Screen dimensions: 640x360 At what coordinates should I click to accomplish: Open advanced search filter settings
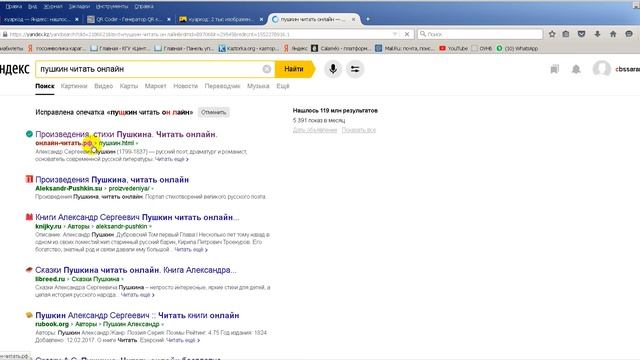[355, 69]
